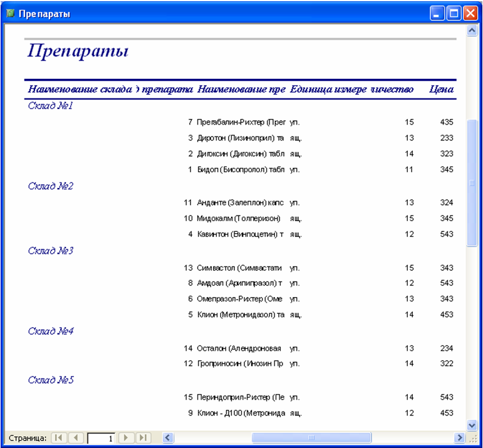Select the Склад №3 group header
Viewport: 483px width, 448px height.
pyautogui.click(x=51, y=251)
